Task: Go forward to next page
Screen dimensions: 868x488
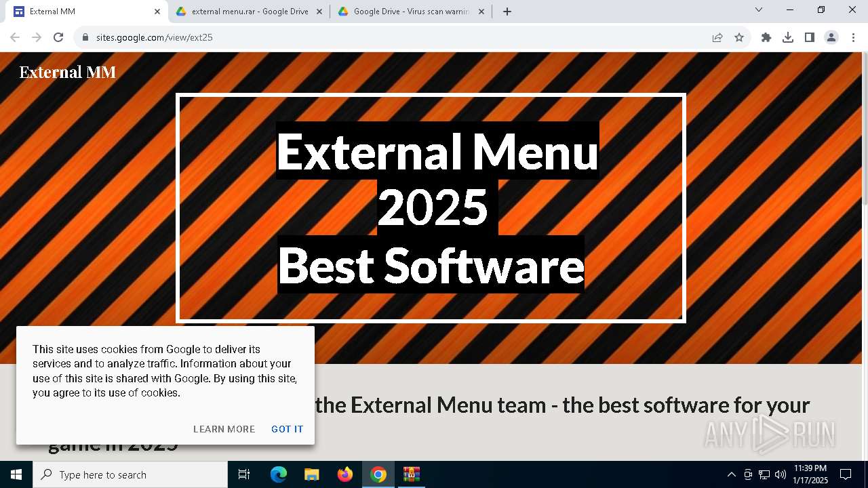Action: click(37, 37)
